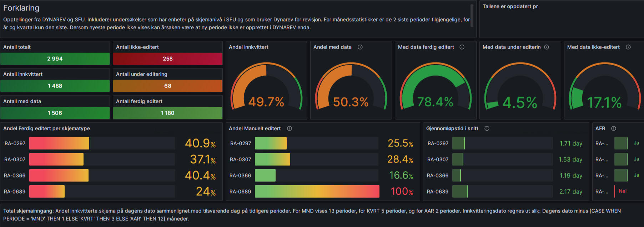Open the Andel innkvittert panel title menu
The image size is (644, 227).
coord(248,47)
